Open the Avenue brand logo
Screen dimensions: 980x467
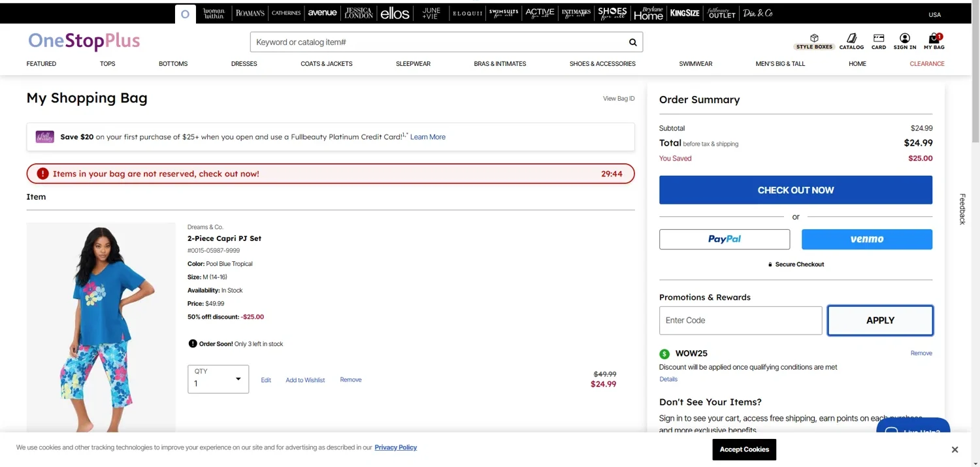tap(322, 13)
